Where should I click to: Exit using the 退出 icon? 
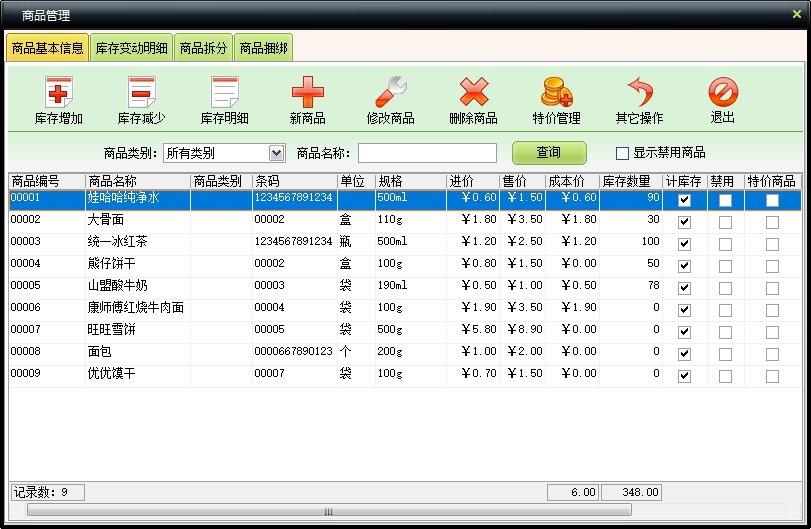pyautogui.click(x=722, y=95)
